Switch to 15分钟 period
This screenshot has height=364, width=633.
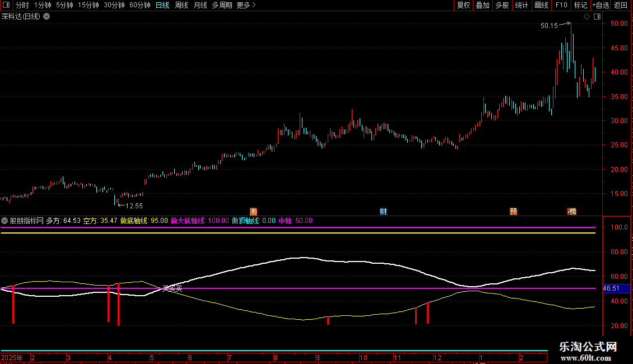89,5
